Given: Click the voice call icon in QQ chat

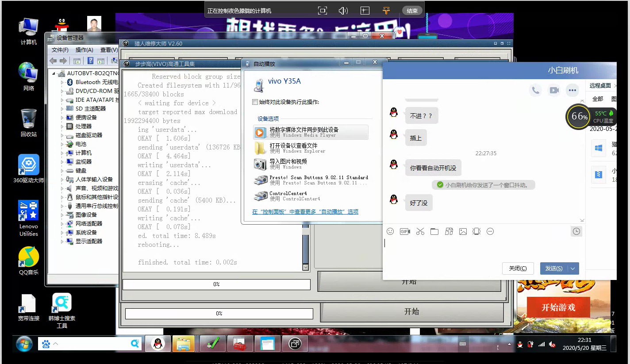Looking at the screenshot, I should [535, 90].
